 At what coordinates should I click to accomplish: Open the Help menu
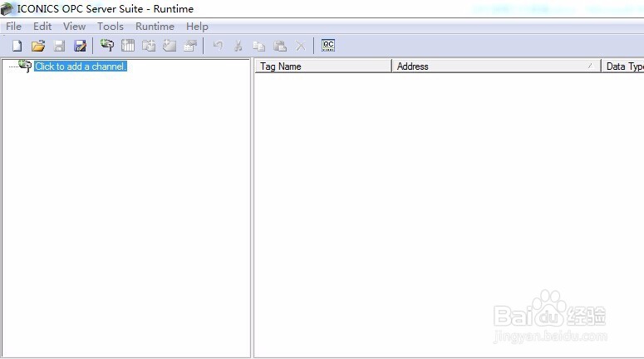point(197,27)
